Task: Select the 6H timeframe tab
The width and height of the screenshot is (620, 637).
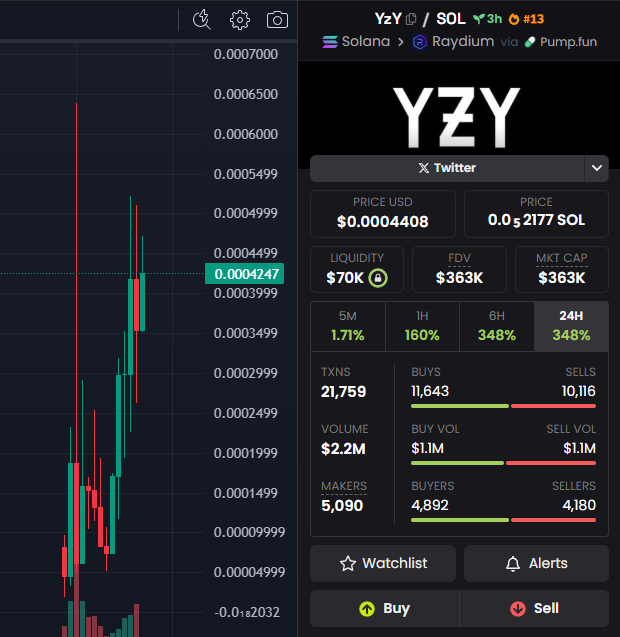Action: pos(496,326)
